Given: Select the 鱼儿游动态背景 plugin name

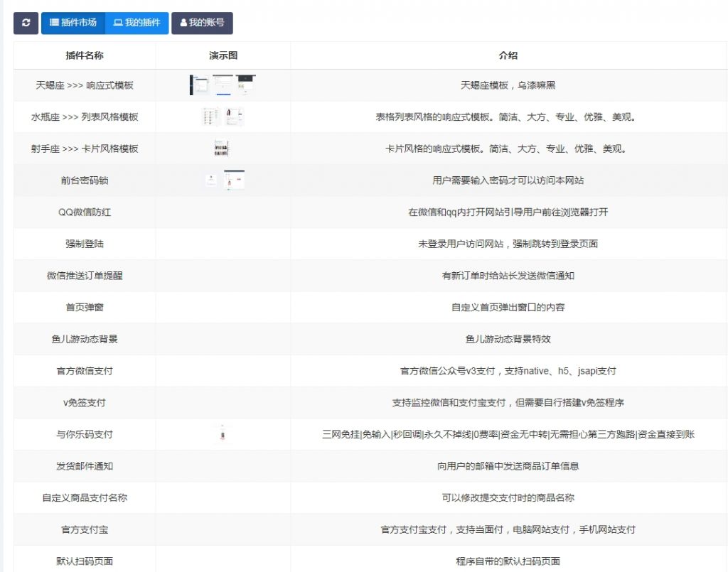Looking at the screenshot, I should coord(85,339).
